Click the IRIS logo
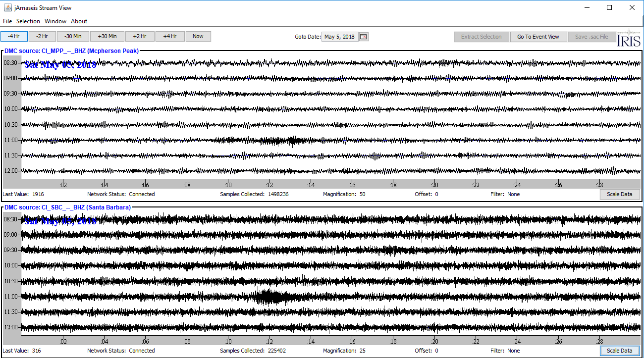 (x=629, y=38)
